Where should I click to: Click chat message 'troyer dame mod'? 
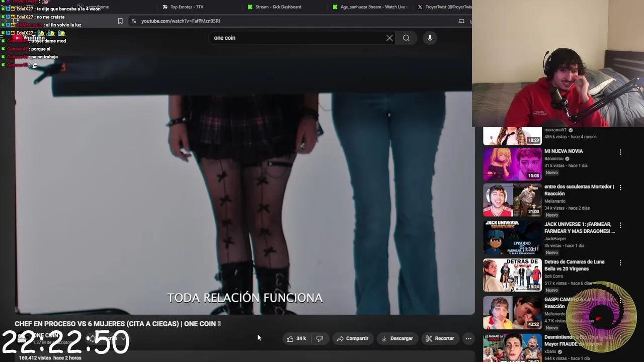48,41
